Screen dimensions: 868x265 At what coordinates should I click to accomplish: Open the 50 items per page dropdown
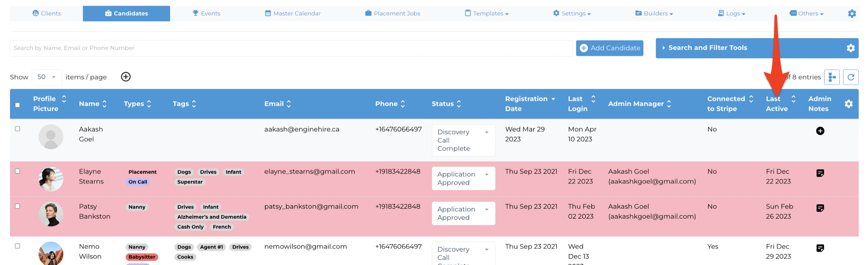(47, 77)
